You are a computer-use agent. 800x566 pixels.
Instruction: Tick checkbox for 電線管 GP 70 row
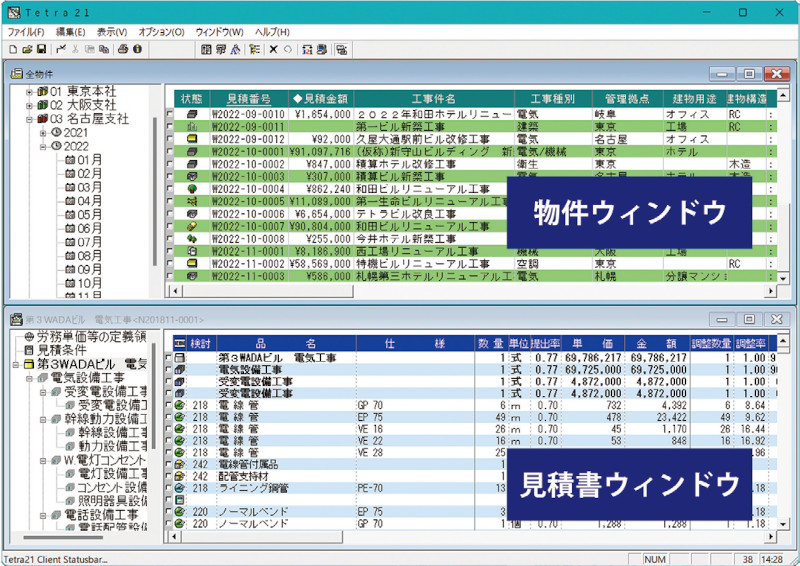pos(169,405)
